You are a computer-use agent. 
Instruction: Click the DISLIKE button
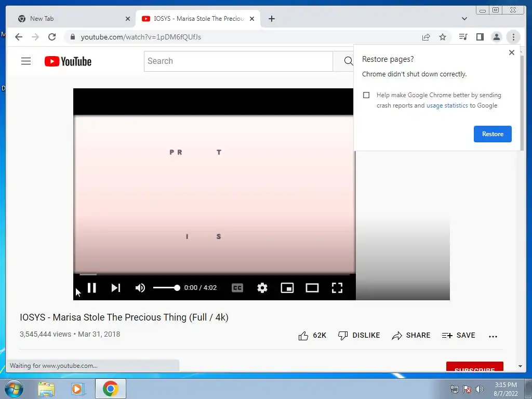point(359,336)
